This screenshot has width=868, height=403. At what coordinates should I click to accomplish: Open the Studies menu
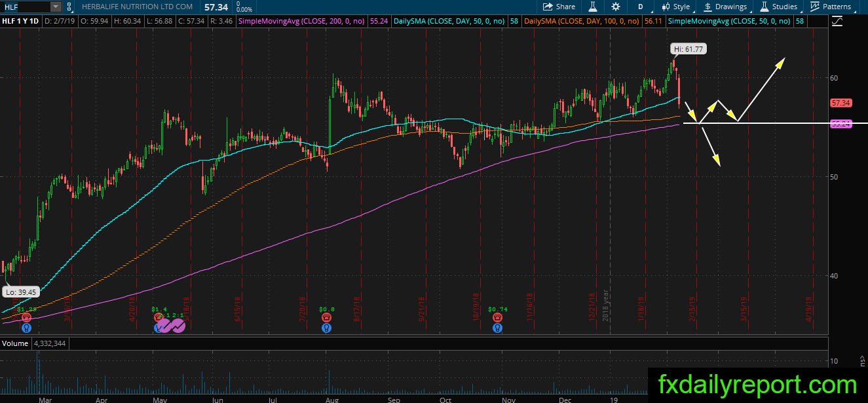778,7
